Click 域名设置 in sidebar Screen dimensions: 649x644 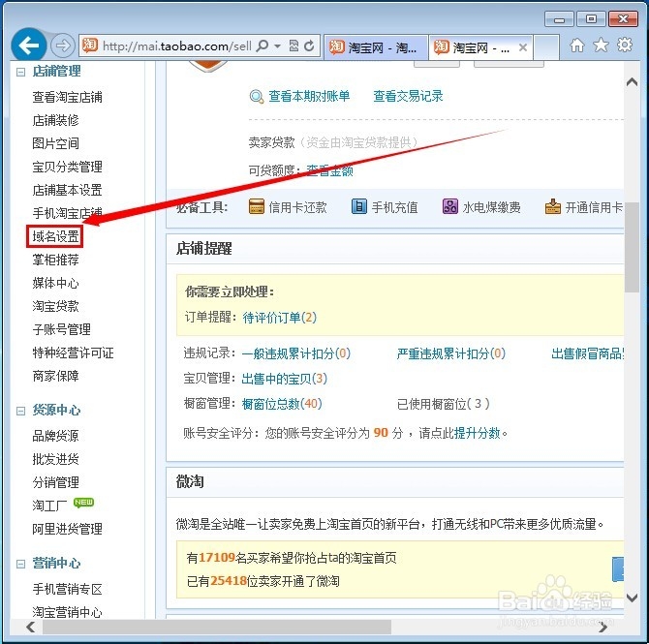[55, 236]
